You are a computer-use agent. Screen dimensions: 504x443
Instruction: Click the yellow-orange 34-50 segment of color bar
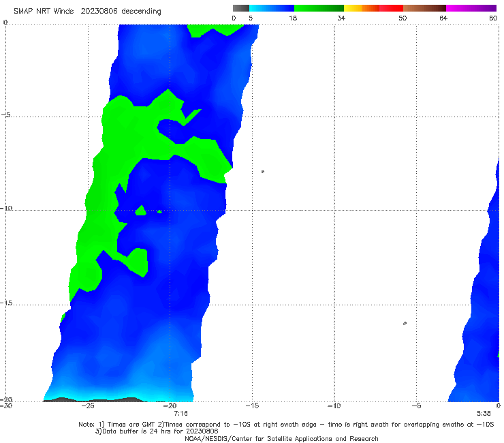[373, 8]
